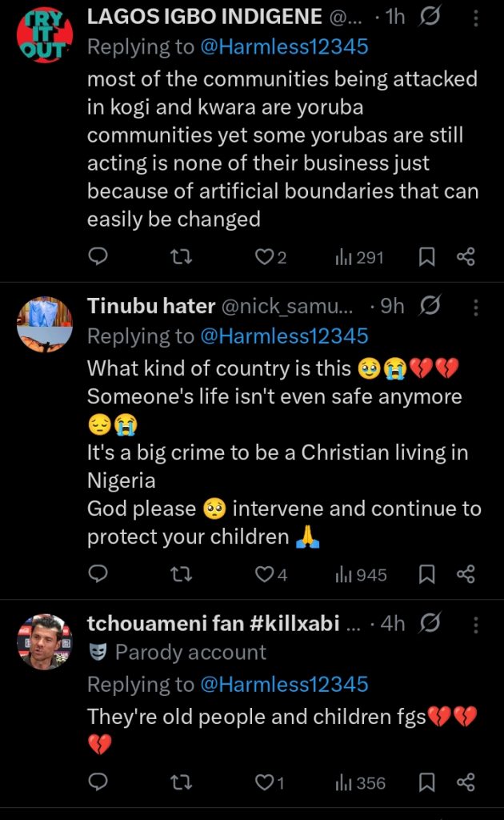Screen dimensions: 504x820
Task: Open more options for LAGOS IGBO INDIGENE tweet
Action: point(477,18)
